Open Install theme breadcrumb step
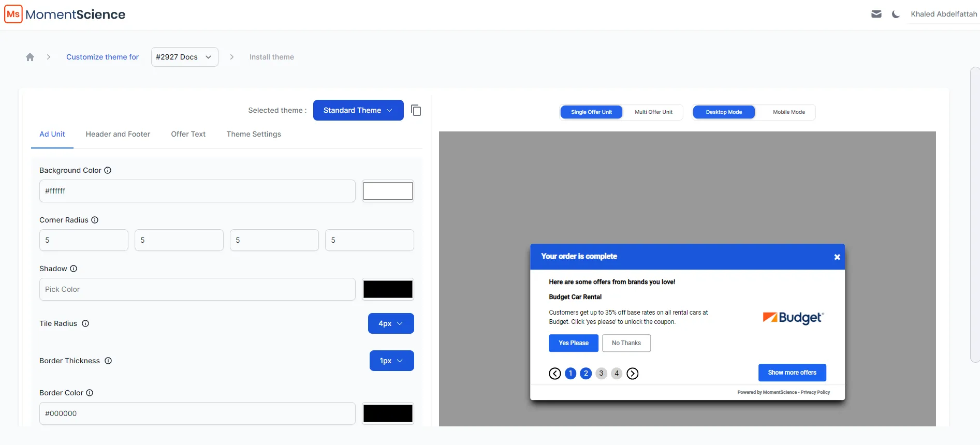Viewport: 980px width, 445px height. 272,57
